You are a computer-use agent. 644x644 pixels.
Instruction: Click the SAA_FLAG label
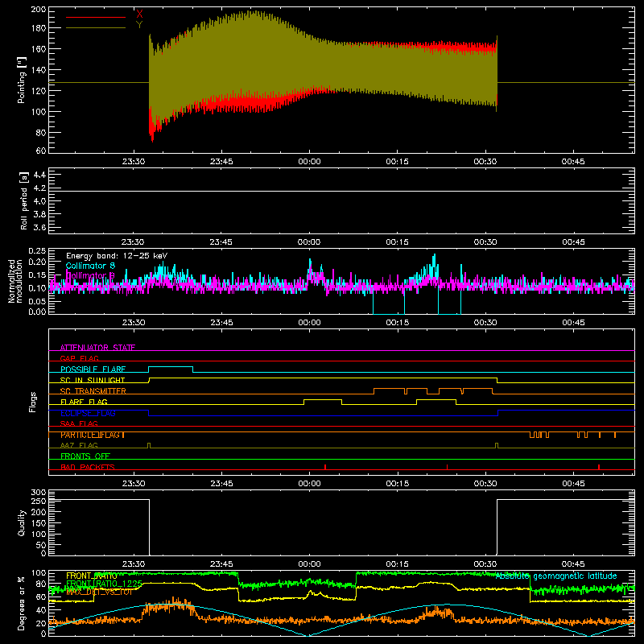[x=79, y=423]
